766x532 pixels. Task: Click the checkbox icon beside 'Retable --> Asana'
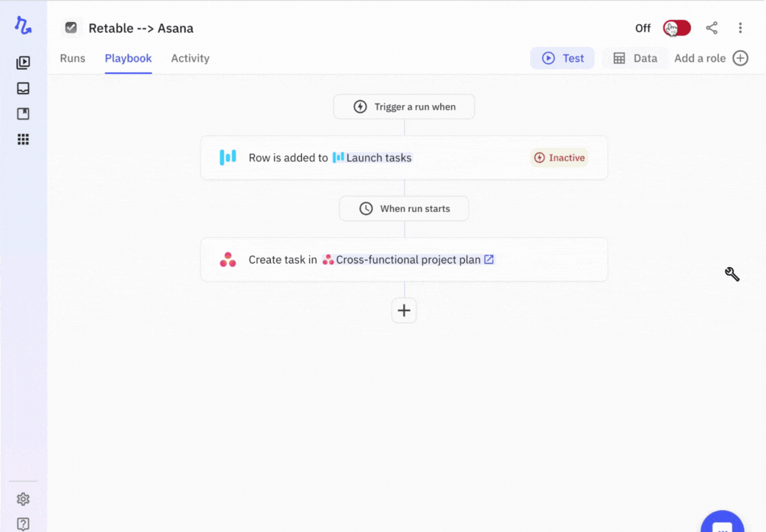click(x=71, y=28)
